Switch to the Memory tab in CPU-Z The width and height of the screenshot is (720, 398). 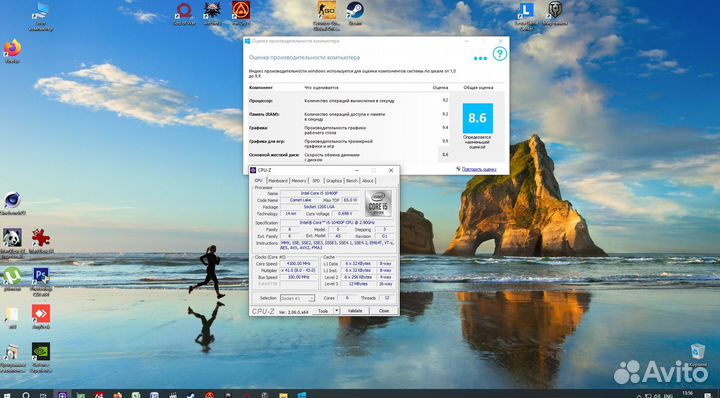[299, 180]
